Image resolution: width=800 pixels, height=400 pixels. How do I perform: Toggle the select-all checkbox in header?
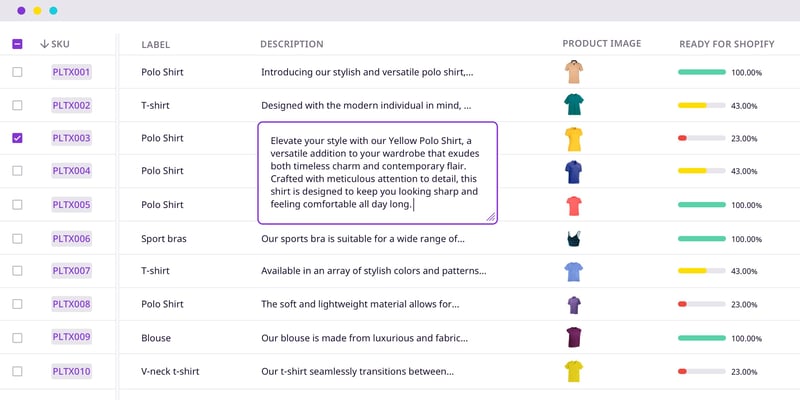[x=17, y=44]
